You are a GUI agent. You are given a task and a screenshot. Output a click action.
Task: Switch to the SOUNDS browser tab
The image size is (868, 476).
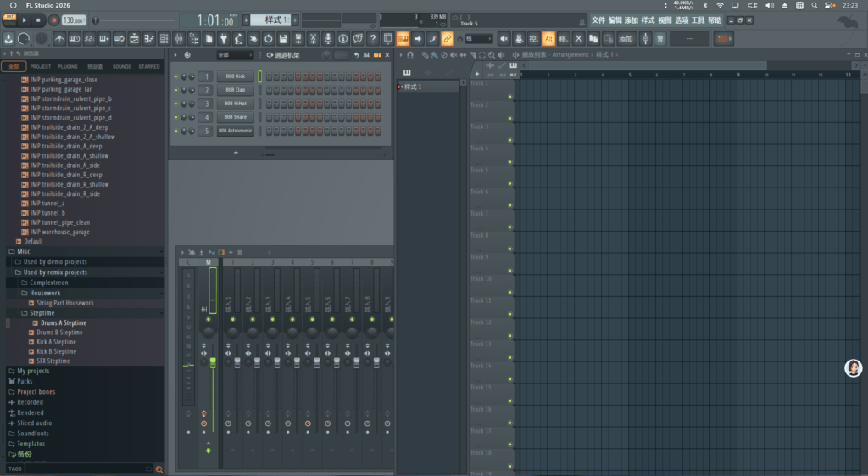point(122,66)
